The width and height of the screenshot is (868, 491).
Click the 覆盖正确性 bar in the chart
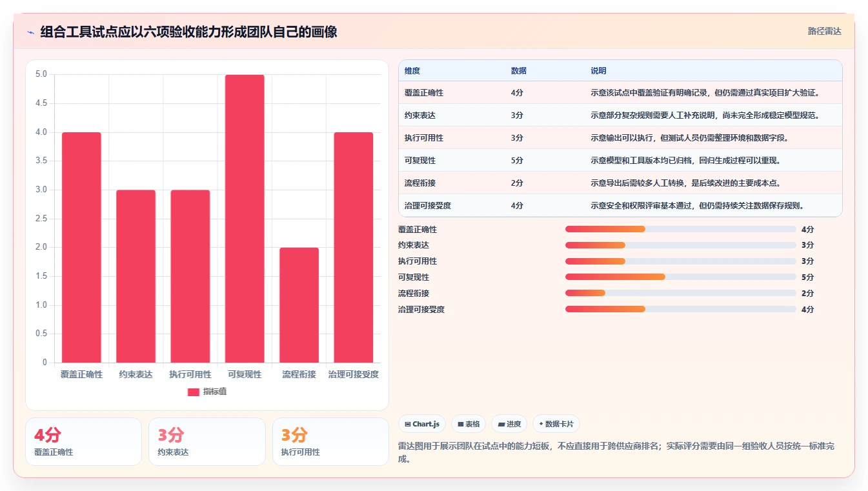tap(81, 247)
